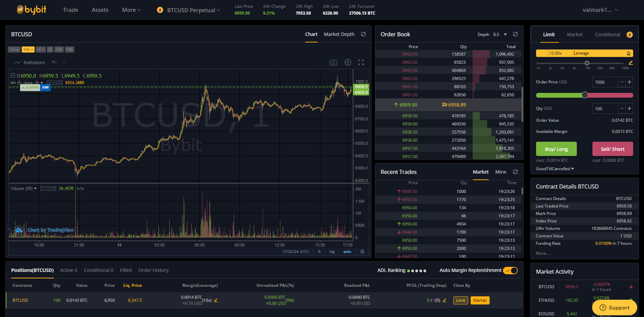Click the Sell/ Short button

(612, 149)
